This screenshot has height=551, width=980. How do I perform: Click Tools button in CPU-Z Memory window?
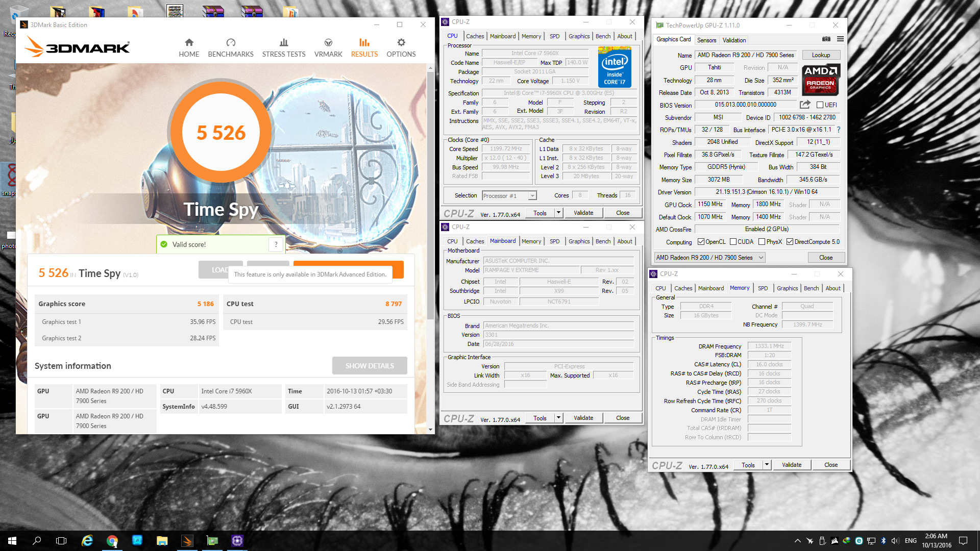pos(748,465)
